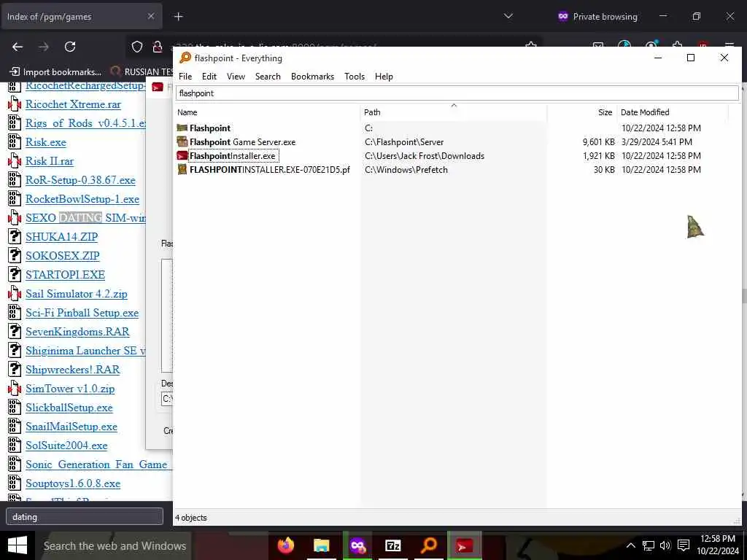
Task: Open the SOKOSEX.ZIP link
Action: coord(63,256)
